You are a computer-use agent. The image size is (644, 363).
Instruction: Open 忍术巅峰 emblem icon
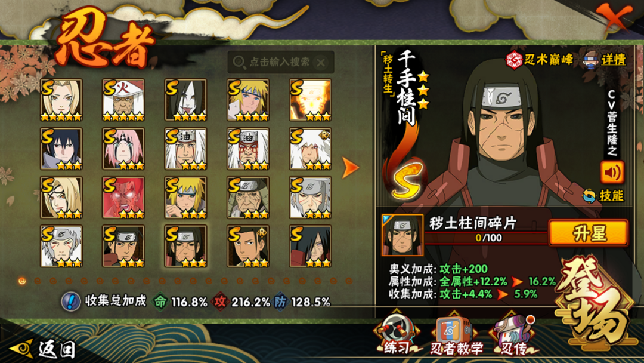pyautogui.click(x=514, y=60)
